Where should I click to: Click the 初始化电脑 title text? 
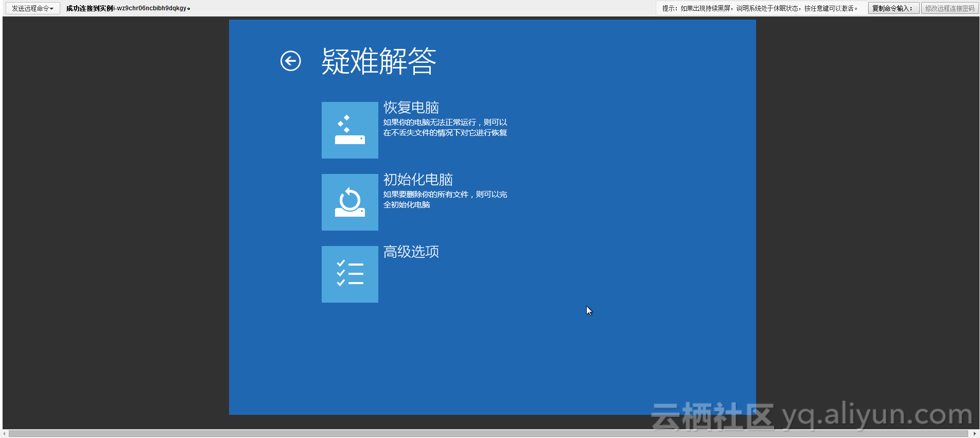click(418, 180)
